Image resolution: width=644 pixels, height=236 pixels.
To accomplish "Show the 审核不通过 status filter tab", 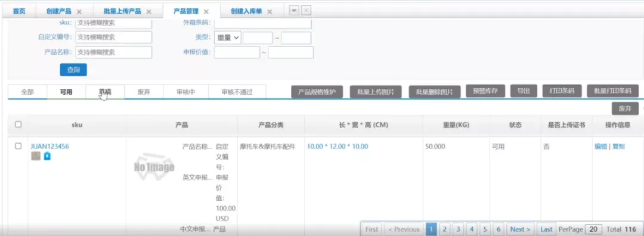I will coord(237,92).
